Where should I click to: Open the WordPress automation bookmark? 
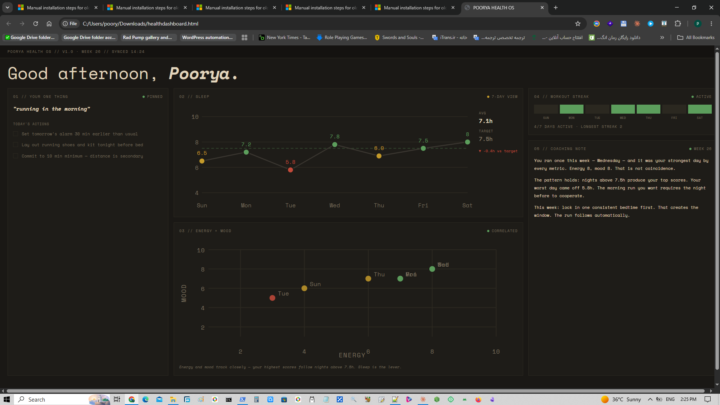click(x=207, y=38)
